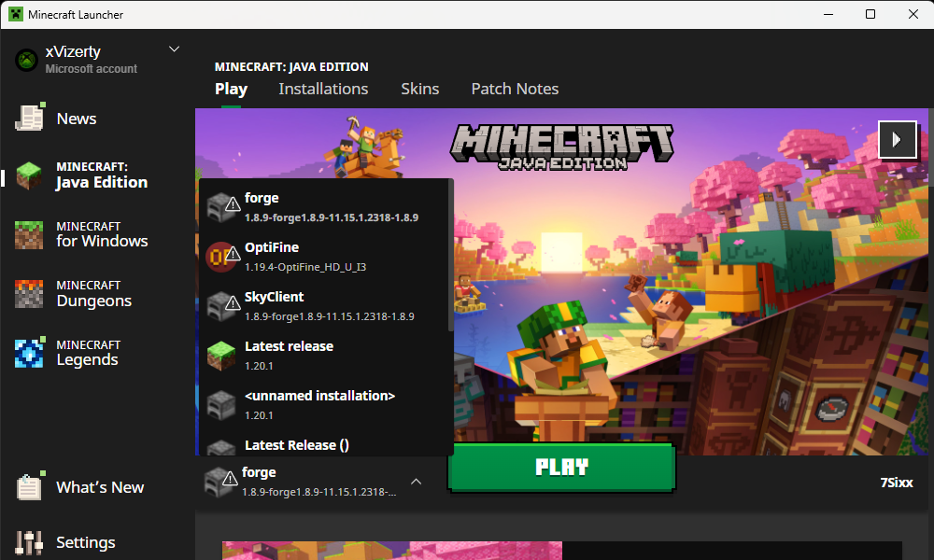The height and width of the screenshot is (560, 934).
Task: Open Settings via the sliders icon
Action: (29, 542)
